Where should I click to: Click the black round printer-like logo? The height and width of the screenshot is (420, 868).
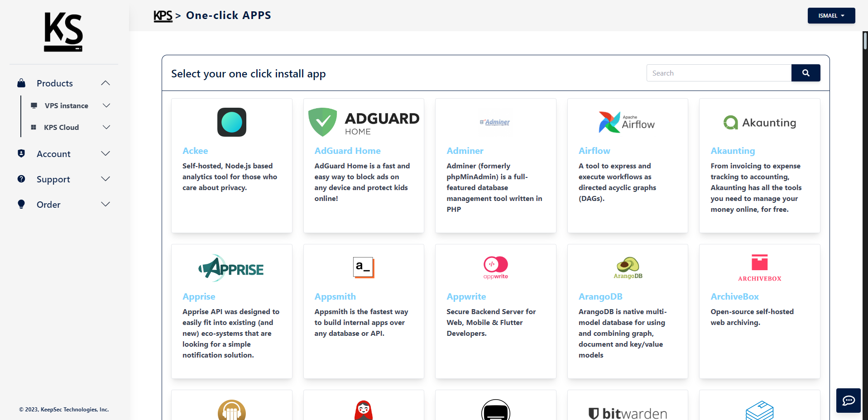tap(496, 410)
